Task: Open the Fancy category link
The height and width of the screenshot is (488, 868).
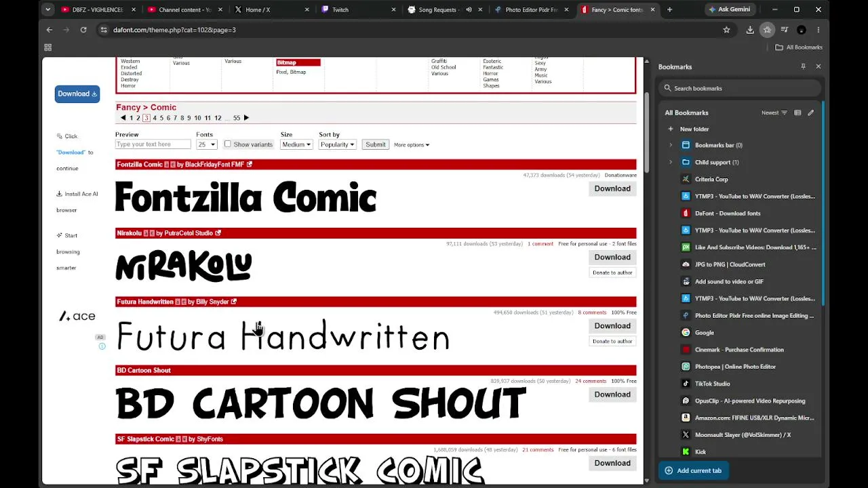Action: (x=128, y=107)
